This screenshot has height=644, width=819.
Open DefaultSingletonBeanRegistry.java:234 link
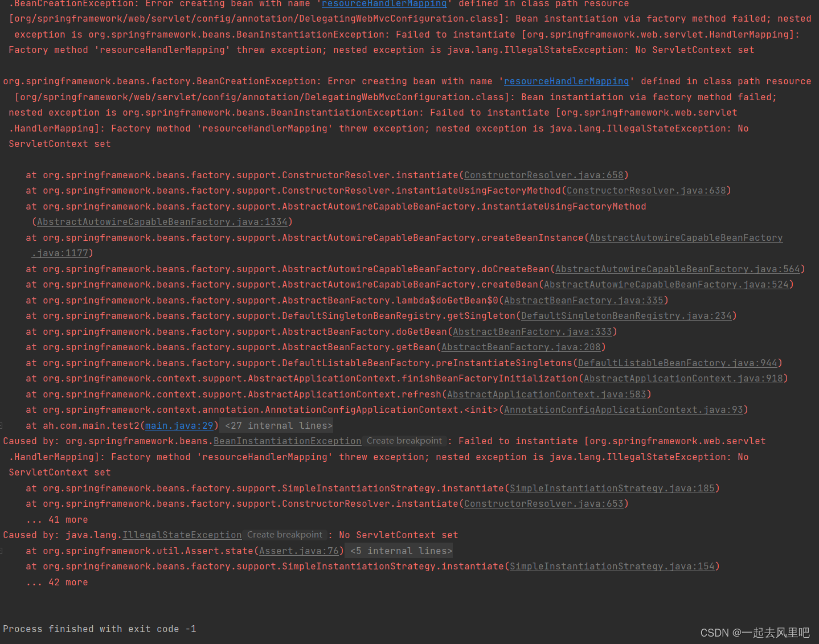tap(626, 315)
